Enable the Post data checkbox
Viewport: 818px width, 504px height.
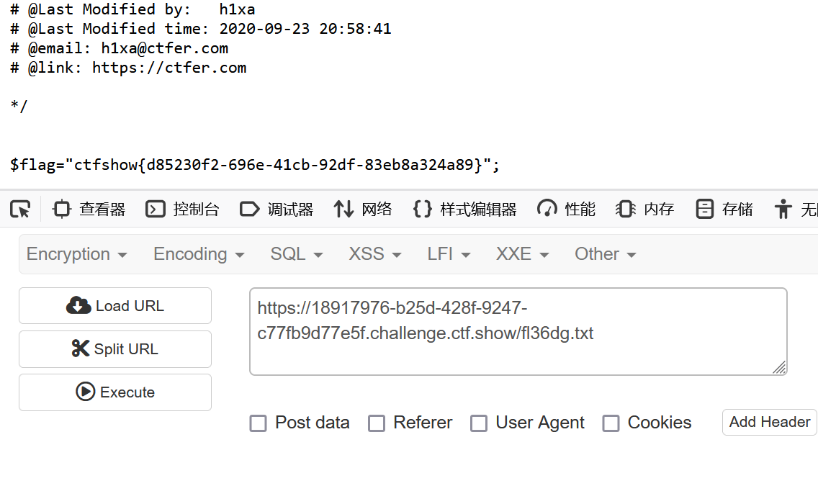(x=259, y=423)
